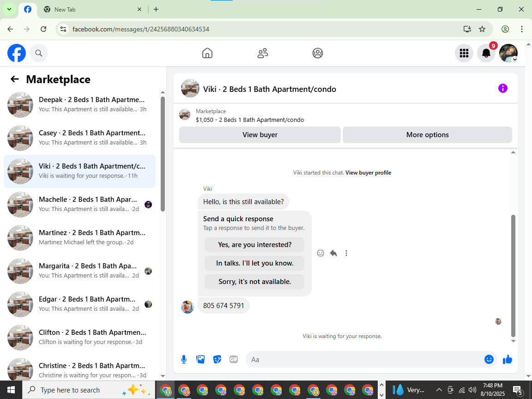
Task: Record a voice clip with the microphone
Action: [183, 359]
